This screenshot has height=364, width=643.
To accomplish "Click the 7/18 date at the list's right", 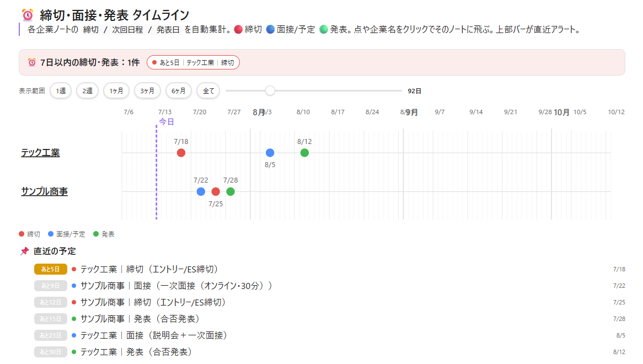I will point(619,269).
